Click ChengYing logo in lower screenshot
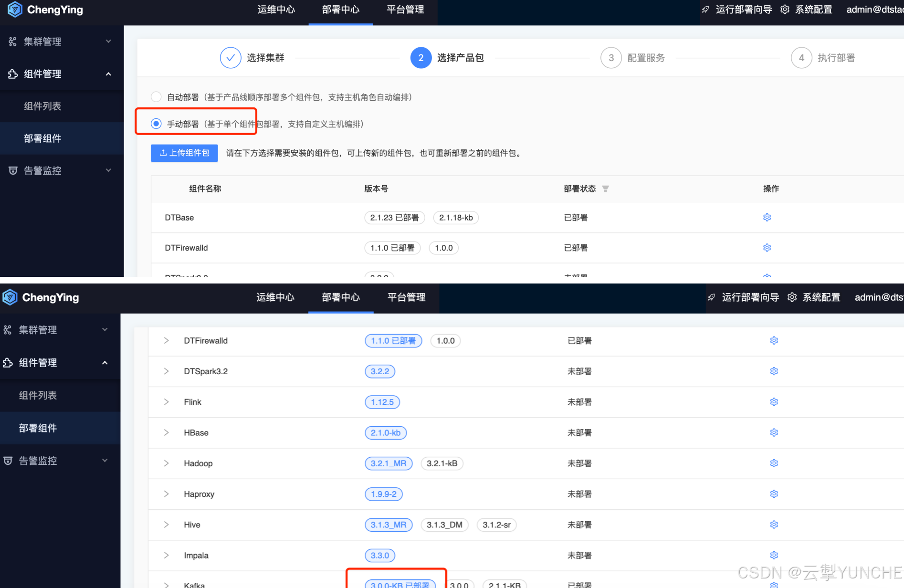Image resolution: width=904 pixels, height=588 pixels. 41,297
